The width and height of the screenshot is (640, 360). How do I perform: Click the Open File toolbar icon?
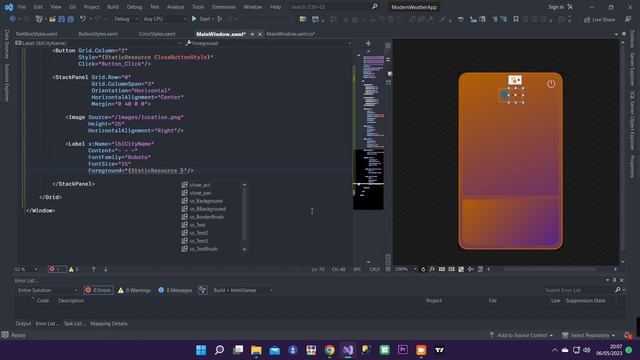[52, 19]
